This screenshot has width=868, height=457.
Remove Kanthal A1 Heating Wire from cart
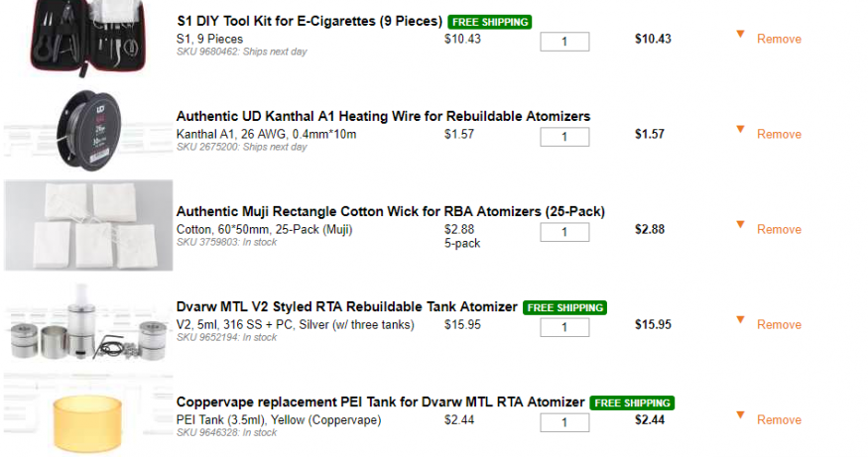(779, 135)
